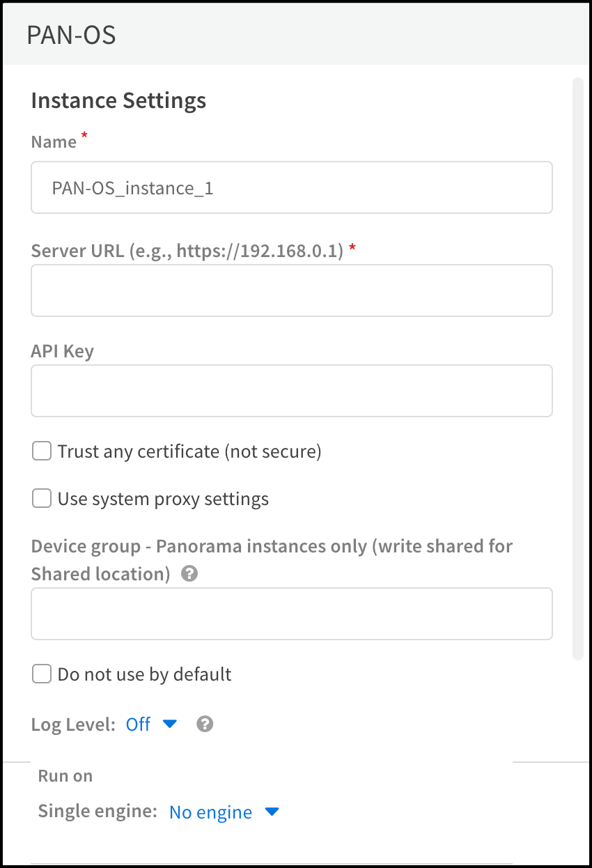
Task: Click the help icon next to Log Level
Action: point(205,724)
